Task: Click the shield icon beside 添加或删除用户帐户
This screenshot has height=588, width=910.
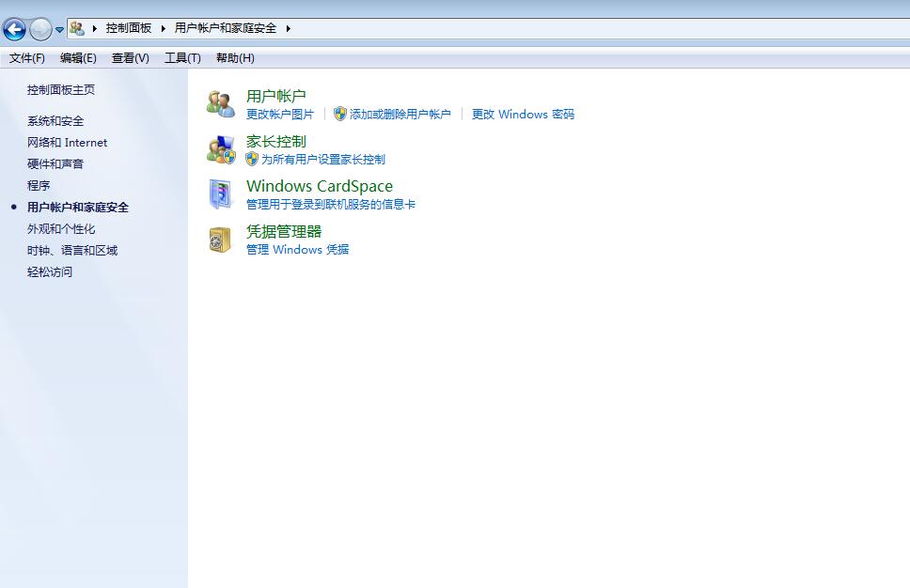Action: click(x=340, y=114)
